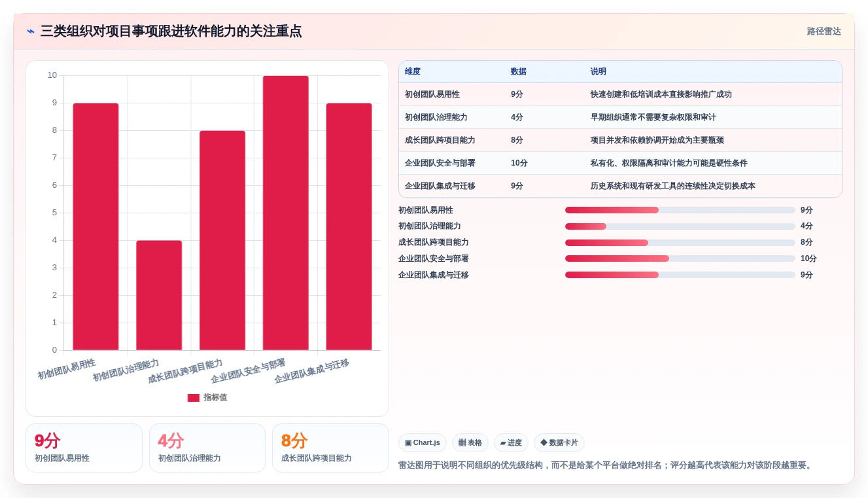Click the 初创团队易用性 progress bar

[680, 210]
